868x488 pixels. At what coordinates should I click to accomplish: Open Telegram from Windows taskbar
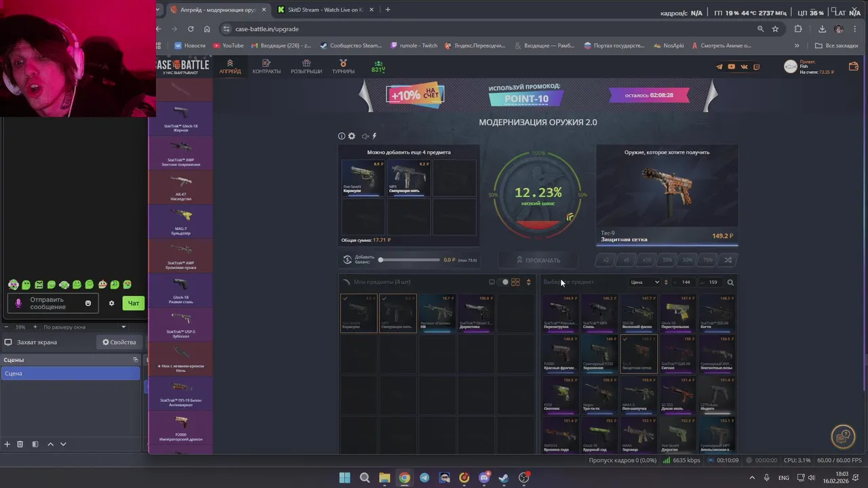(425, 478)
